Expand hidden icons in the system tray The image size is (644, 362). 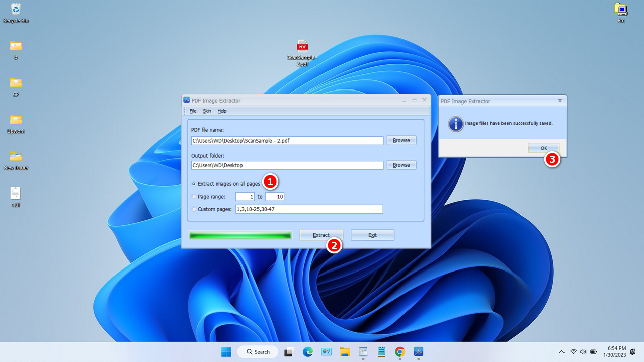click(561, 352)
